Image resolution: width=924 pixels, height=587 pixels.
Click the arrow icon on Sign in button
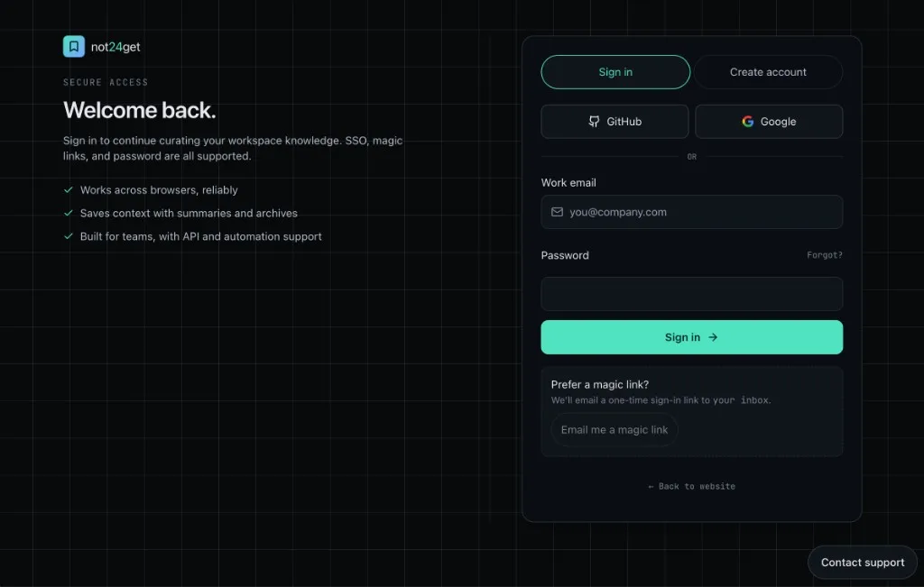tap(713, 337)
